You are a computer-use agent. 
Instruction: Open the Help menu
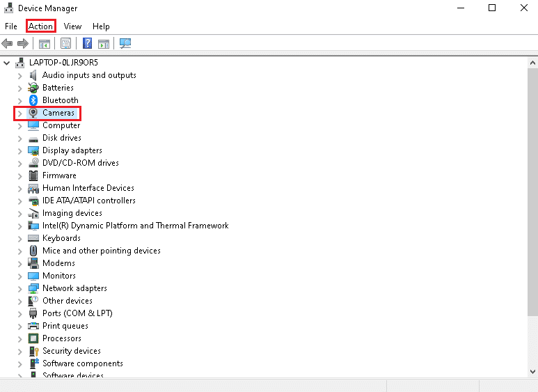click(101, 26)
